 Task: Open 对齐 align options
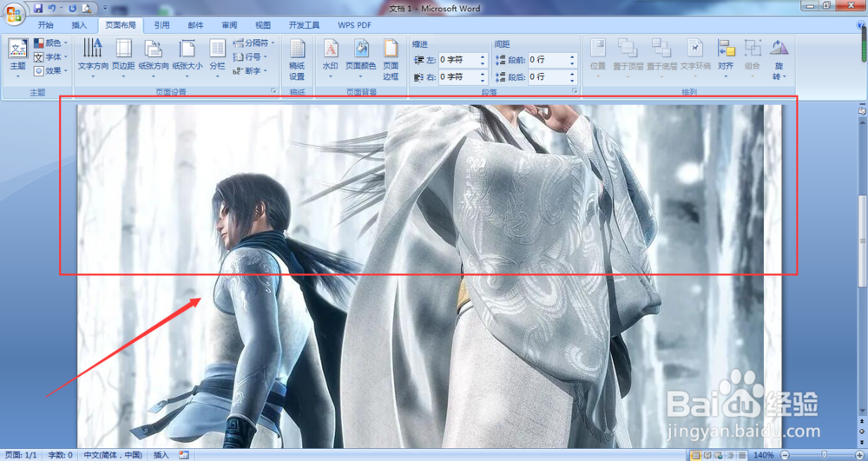coord(726,58)
